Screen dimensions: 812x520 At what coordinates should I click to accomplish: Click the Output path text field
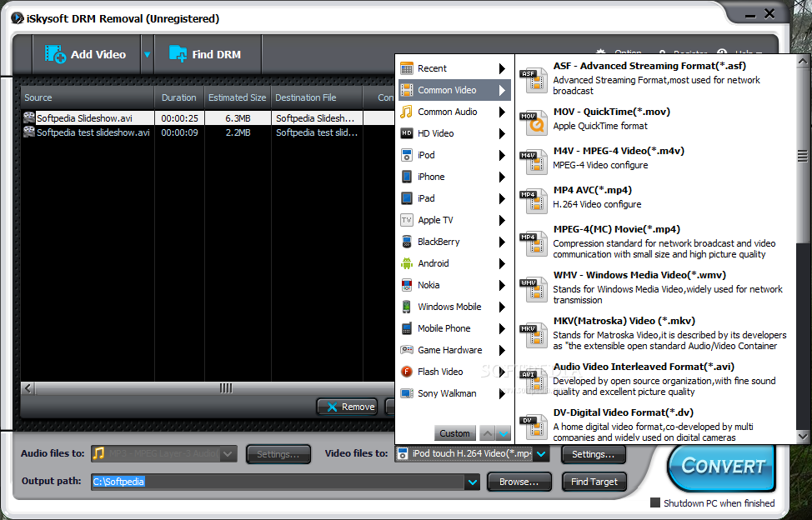(278, 482)
